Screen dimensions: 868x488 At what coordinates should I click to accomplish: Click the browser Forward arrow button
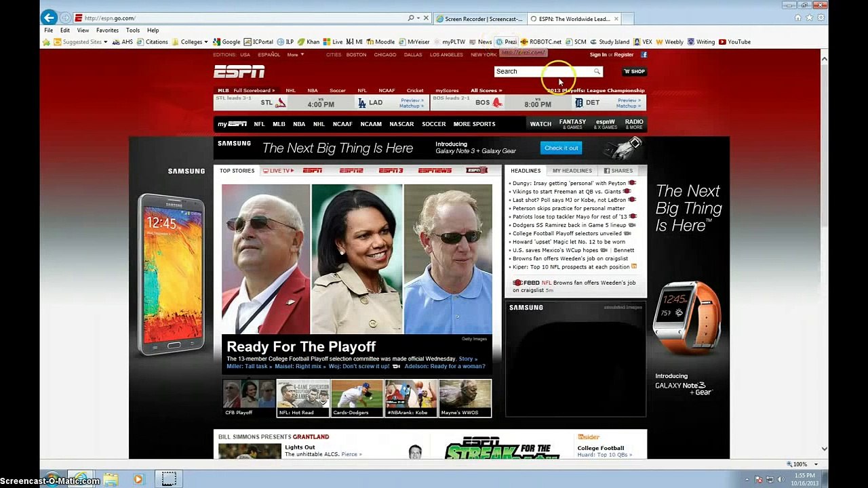(65, 18)
